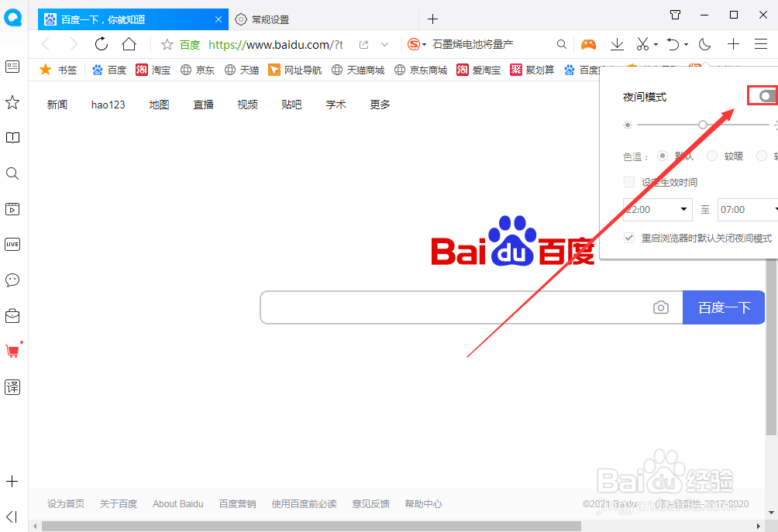This screenshot has height=532, width=778.
Task: Collapse the sidebar with arrow icon
Action: coord(12,517)
